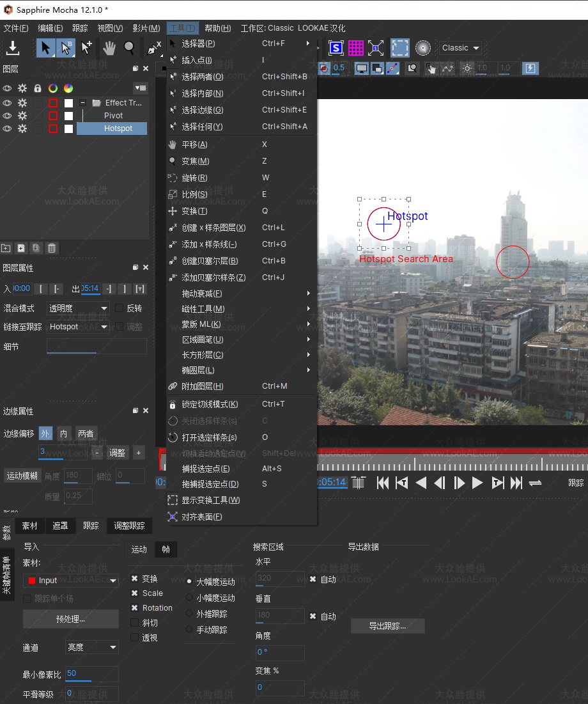Delete layer with trash can icon
This screenshot has width=588, height=704.
click(52, 248)
